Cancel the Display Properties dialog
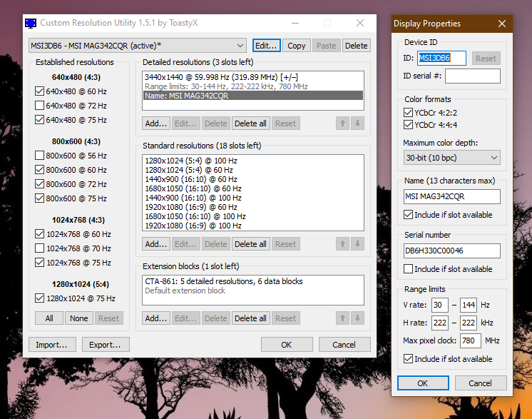The image size is (532, 419). [481, 383]
